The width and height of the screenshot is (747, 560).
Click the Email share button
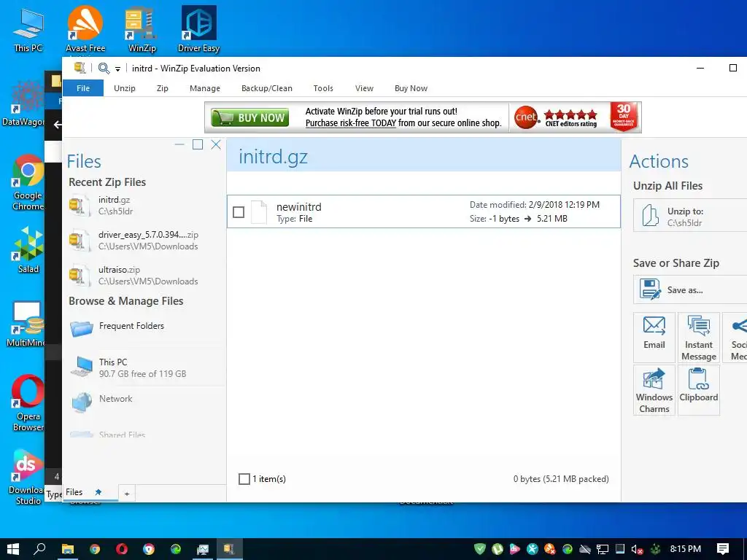click(x=654, y=338)
